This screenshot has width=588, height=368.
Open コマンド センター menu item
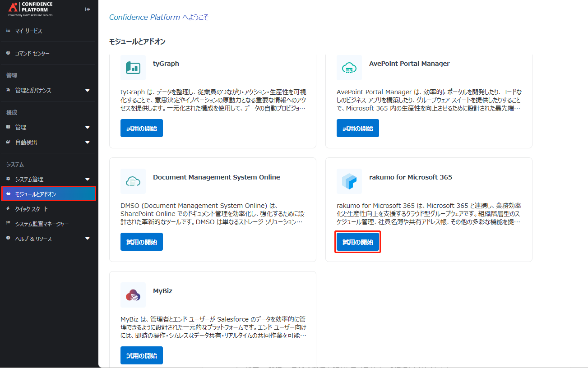coord(49,53)
